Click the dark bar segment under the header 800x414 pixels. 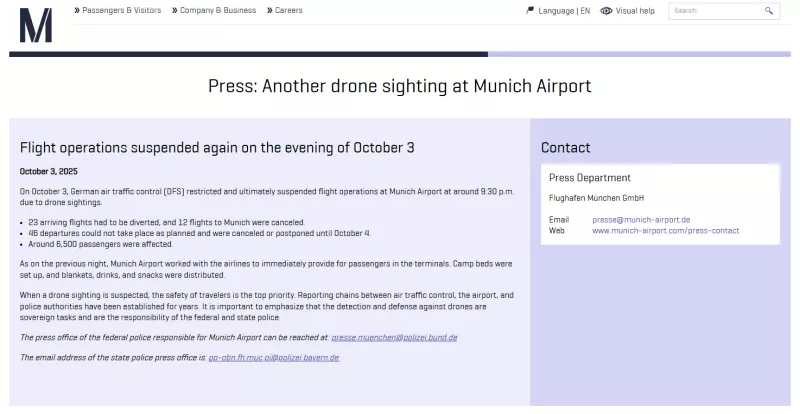pyautogui.click(x=248, y=54)
